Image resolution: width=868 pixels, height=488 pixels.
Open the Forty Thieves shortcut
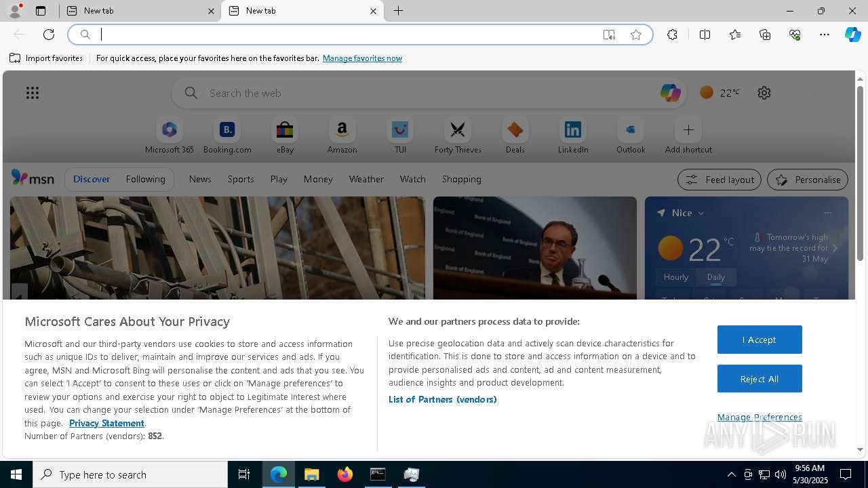click(x=458, y=136)
